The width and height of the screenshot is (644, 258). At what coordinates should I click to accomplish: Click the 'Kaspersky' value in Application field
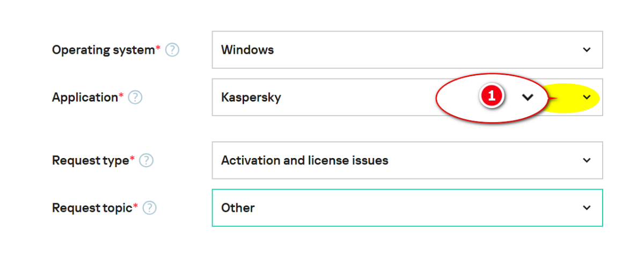coord(251,97)
